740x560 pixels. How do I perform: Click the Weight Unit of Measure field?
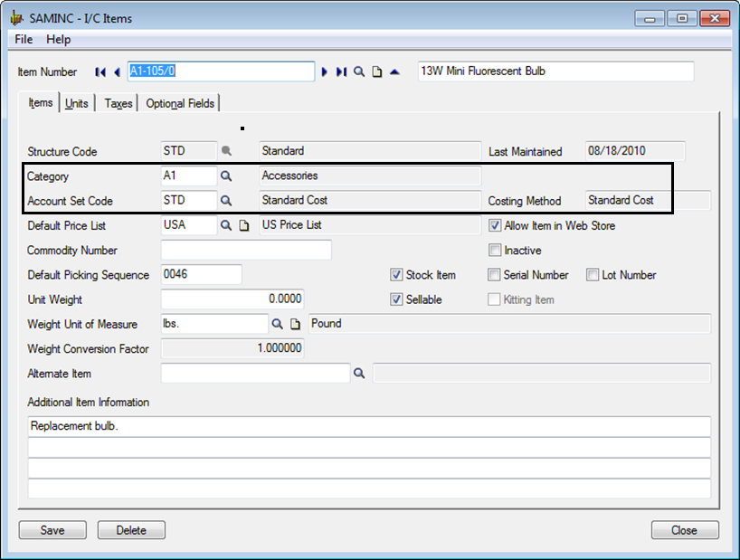[x=214, y=324]
